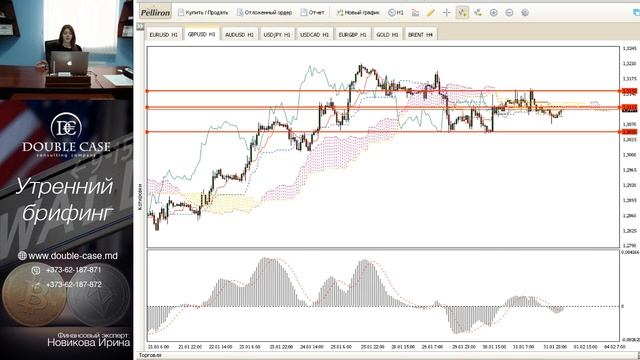Click the www.double-case.md website text
The width and height of the screenshot is (640, 360).
click(x=73, y=256)
